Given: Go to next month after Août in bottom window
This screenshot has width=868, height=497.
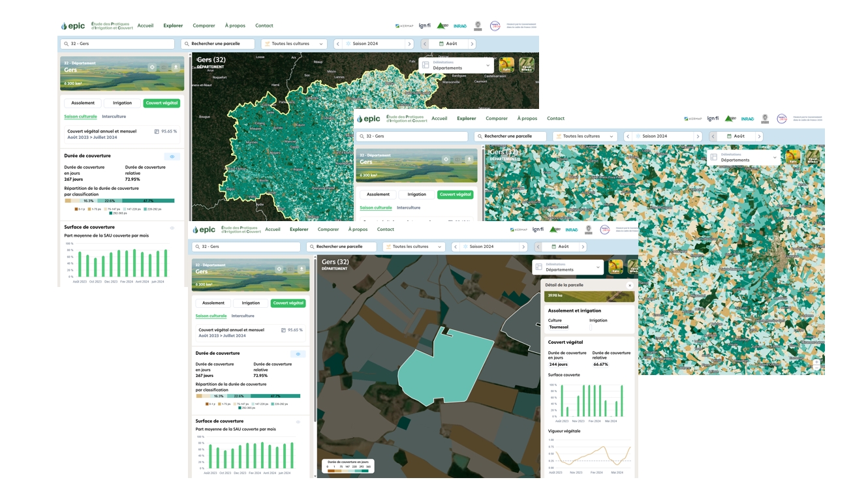Looking at the screenshot, I should [x=582, y=247].
